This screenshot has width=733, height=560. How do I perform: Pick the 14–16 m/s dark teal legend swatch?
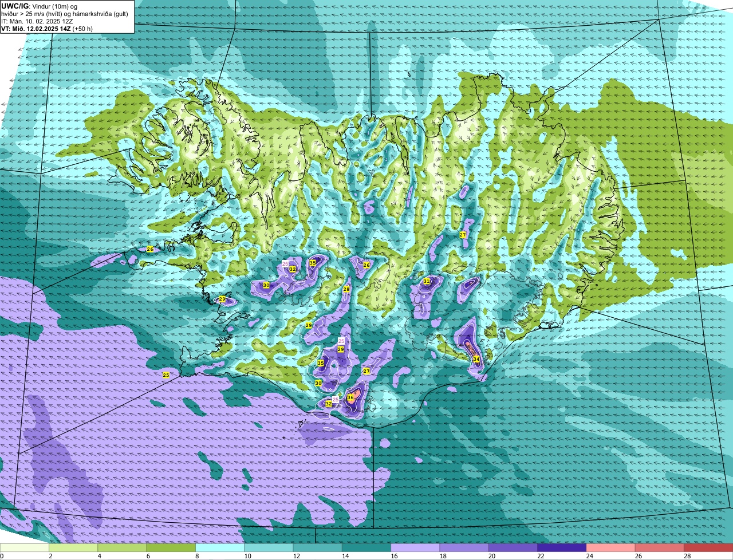click(x=366, y=547)
